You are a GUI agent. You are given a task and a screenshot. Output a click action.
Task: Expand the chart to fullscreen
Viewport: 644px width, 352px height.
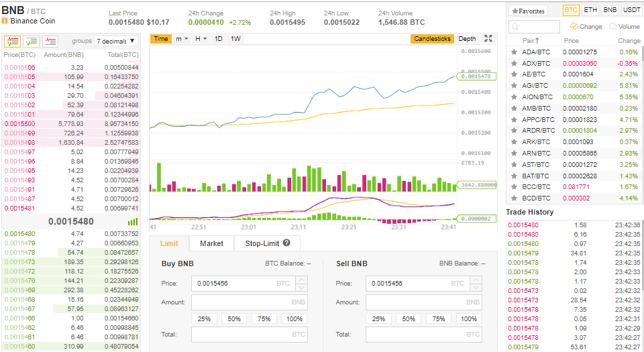click(x=488, y=39)
